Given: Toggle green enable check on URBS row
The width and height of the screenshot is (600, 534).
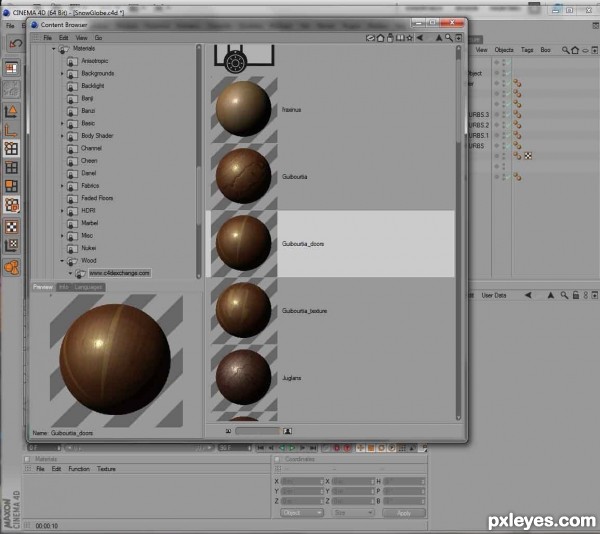Looking at the screenshot, I should tap(507, 145).
